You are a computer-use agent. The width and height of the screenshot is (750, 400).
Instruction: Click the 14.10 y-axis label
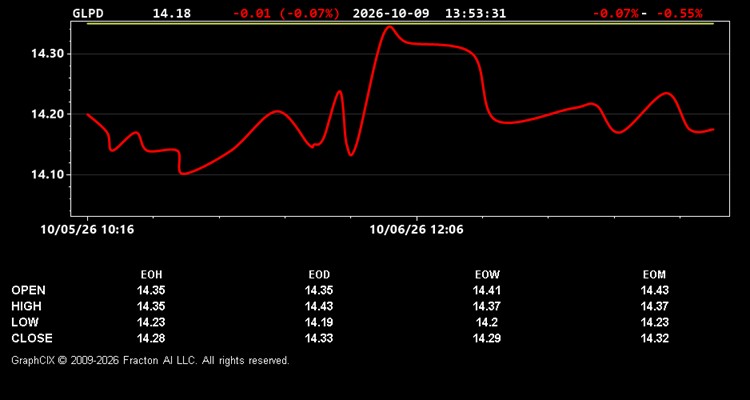point(44,175)
